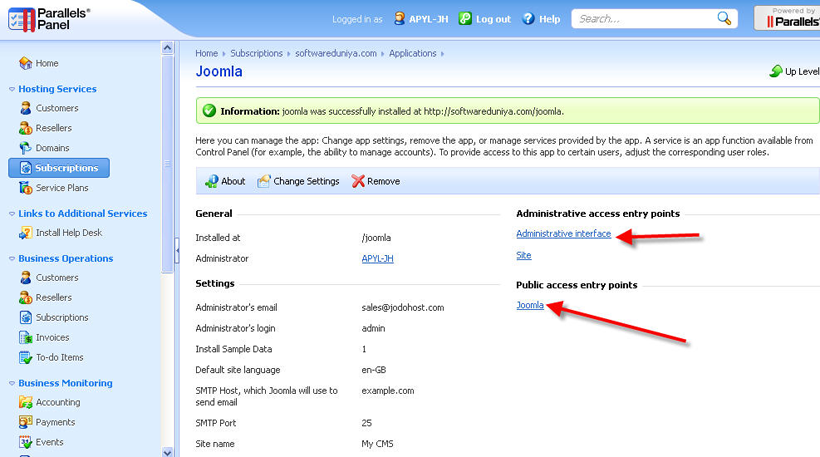This screenshot has width=820, height=457.
Task: Go to Applications breadcrumb
Action: pos(412,53)
